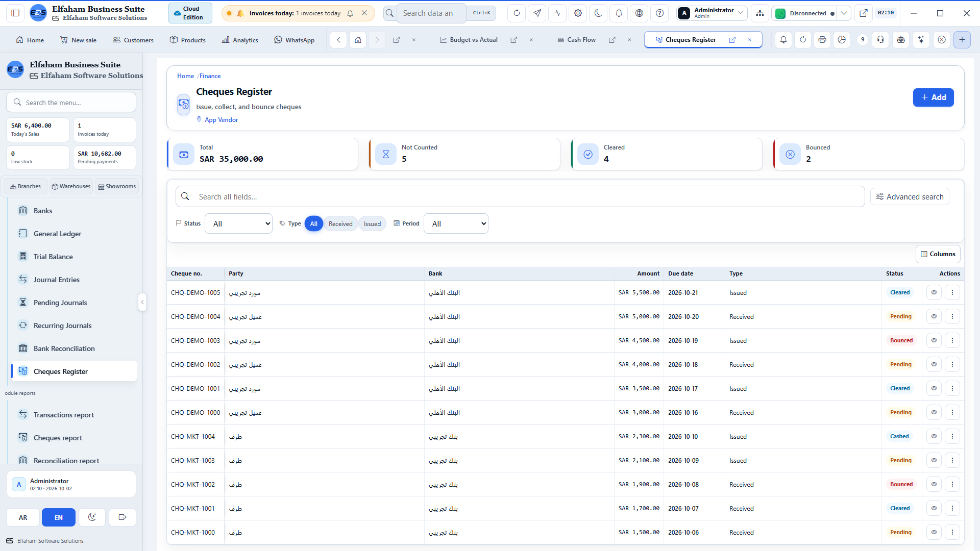Click the Search all fields input

pos(520,197)
